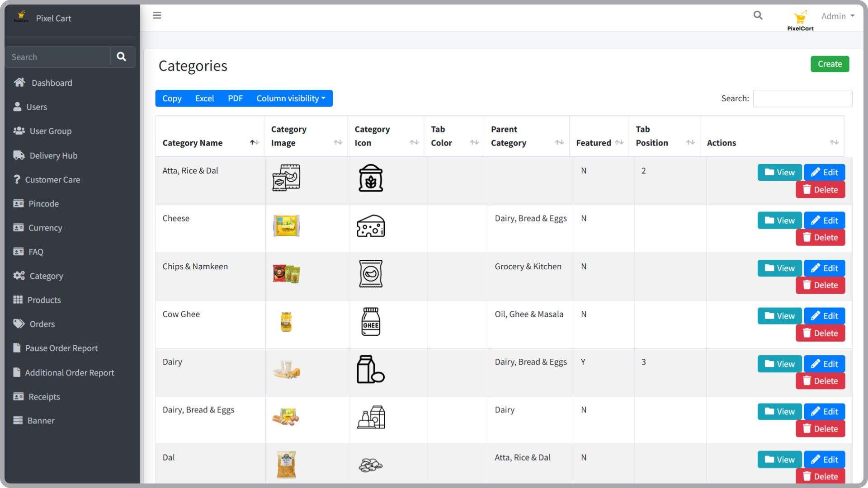868x488 pixels.
Task: Edit the Chips & Namkeen category
Action: tap(824, 268)
